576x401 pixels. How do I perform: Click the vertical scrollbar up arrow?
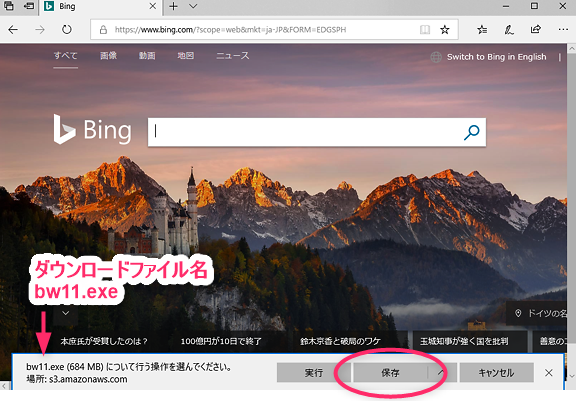[x=571, y=48]
